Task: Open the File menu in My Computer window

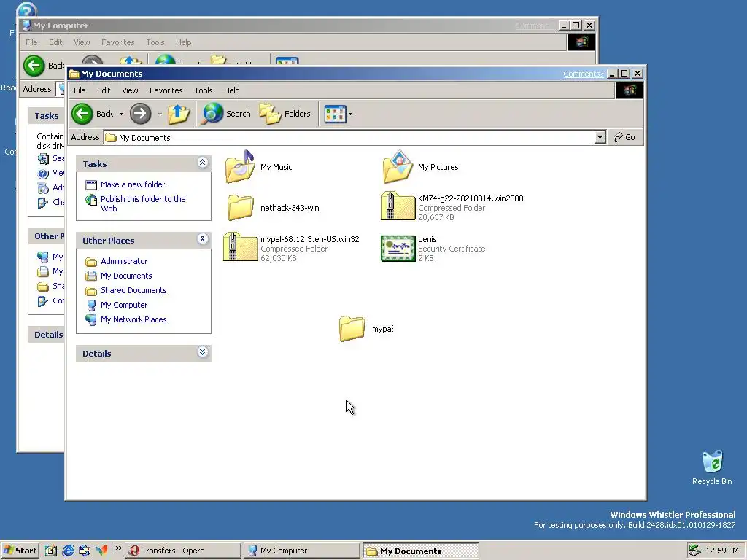Action: click(x=31, y=42)
